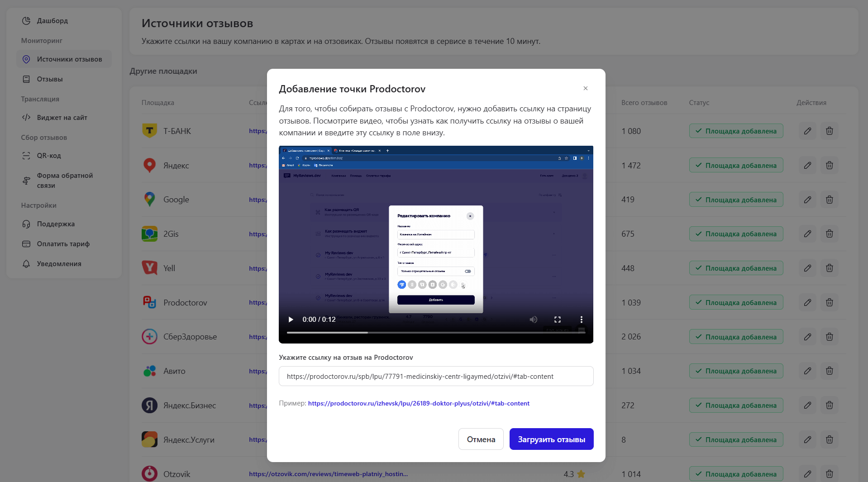This screenshot has height=482, width=868.
Task: Edit the Т-БАНК source with pencil icon
Action: (x=807, y=131)
